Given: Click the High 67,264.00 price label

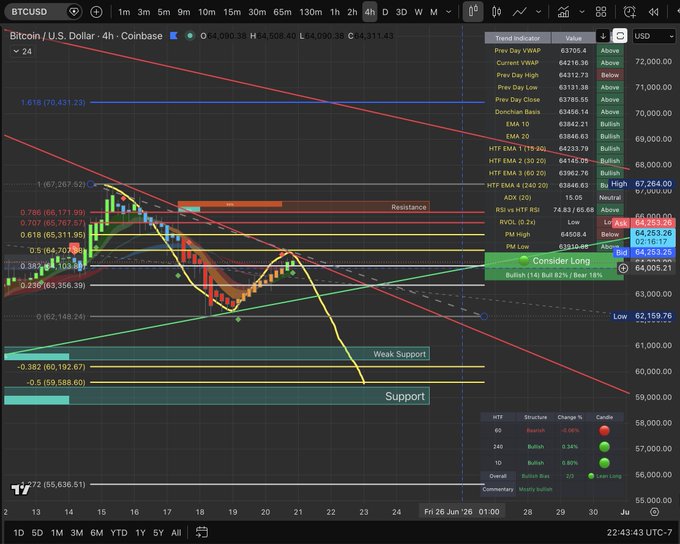Looking at the screenshot, I should coord(641,184).
